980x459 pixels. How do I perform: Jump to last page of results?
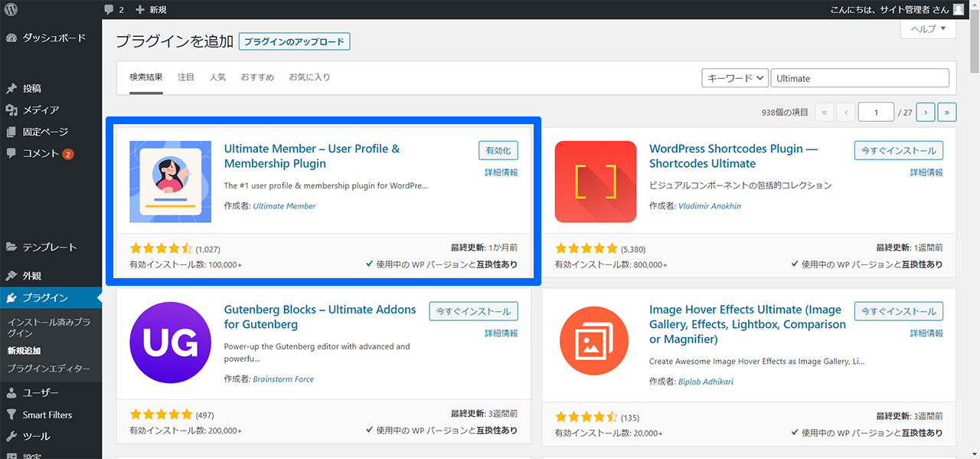pyautogui.click(x=947, y=112)
